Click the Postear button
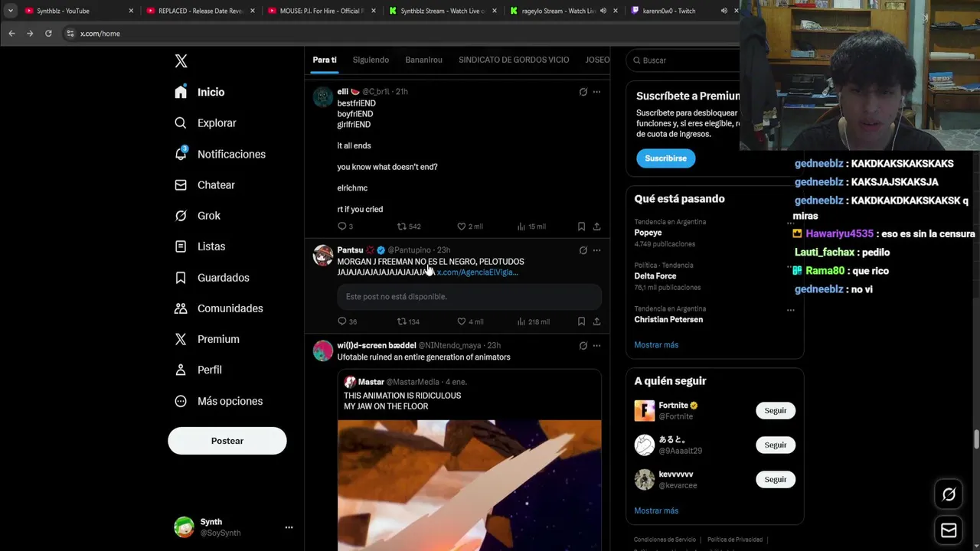980x551 pixels. 227,441
